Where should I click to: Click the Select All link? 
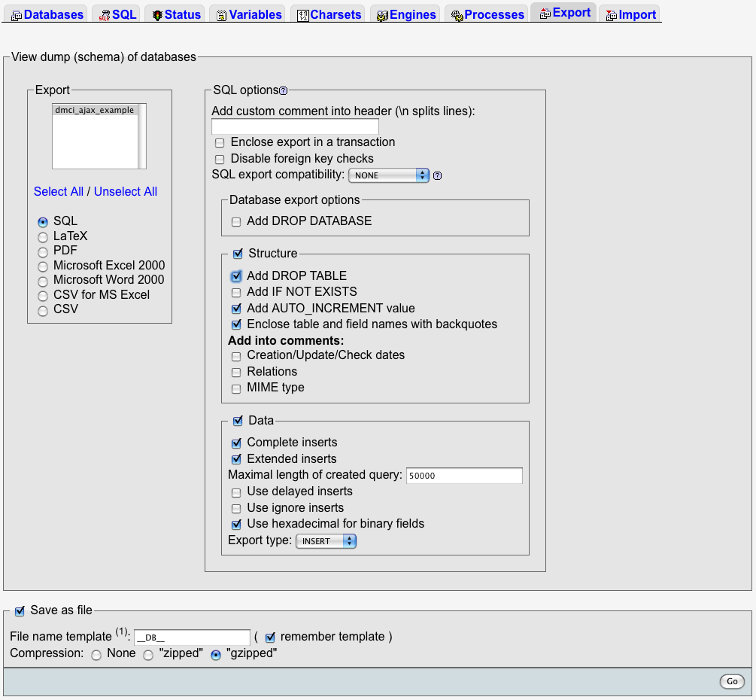point(59,191)
